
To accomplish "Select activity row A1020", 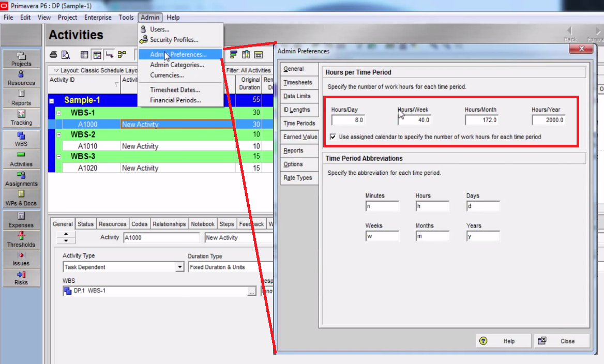I will (162, 169).
